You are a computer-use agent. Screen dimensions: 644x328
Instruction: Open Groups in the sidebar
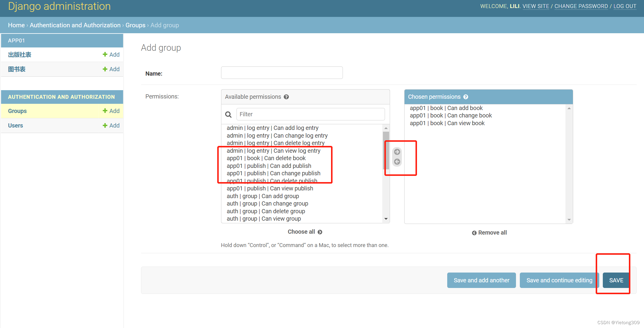(x=17, y=111)
